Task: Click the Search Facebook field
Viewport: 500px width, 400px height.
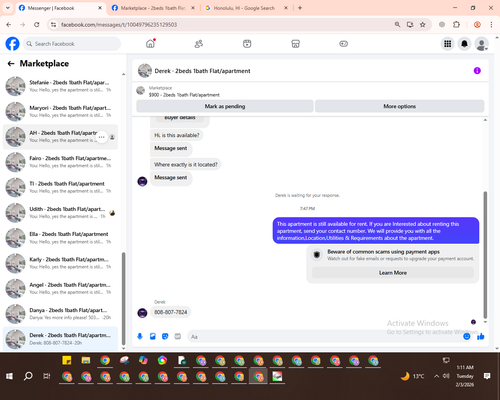Action: (x=72, y=44)
